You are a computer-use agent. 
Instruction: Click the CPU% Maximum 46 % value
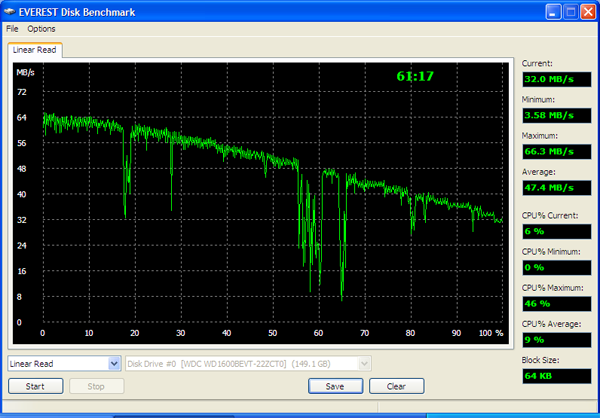[x=557, y=304]
